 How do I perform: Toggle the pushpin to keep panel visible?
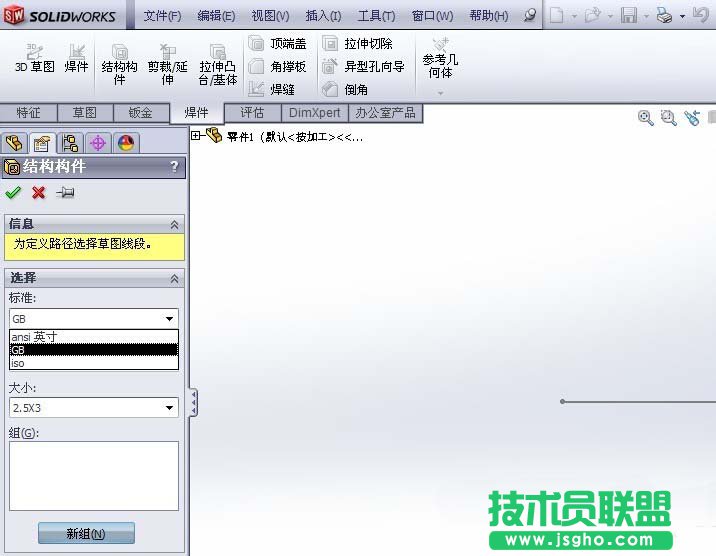[66, 193]
